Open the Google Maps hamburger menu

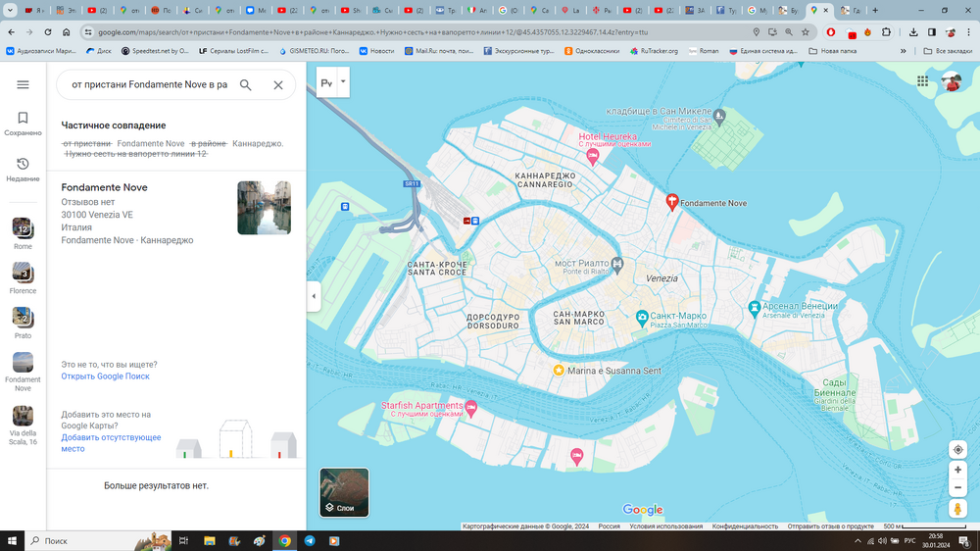pyautogui.click(x=23, y=85)
